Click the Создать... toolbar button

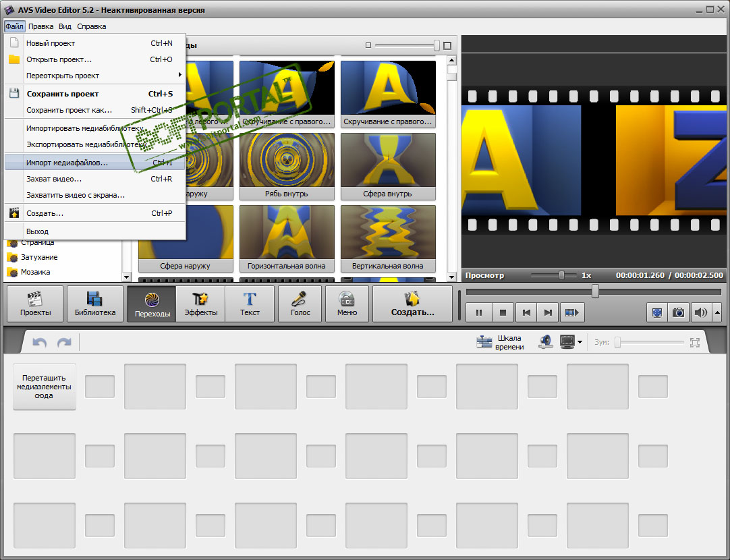coord(412,304)
